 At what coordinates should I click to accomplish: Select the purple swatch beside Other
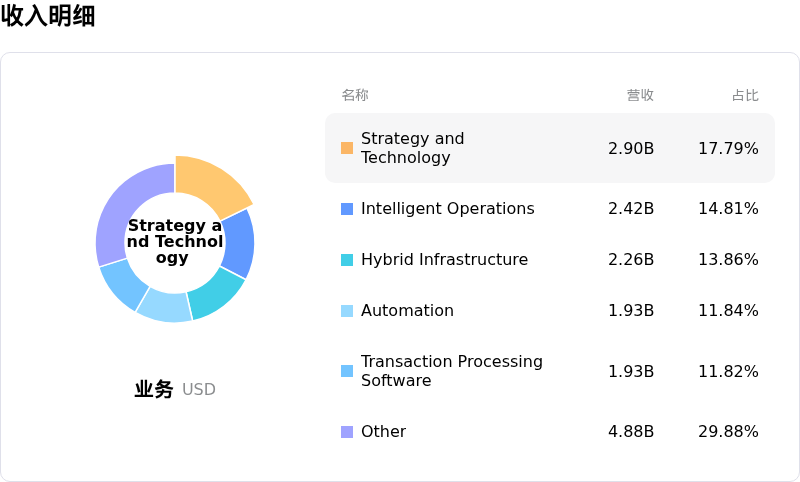click(x=347, y=432)
